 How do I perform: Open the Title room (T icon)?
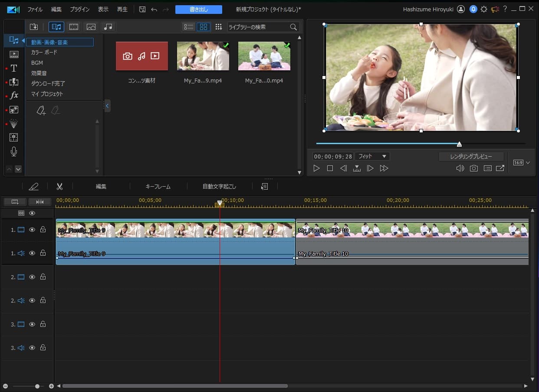14,68
